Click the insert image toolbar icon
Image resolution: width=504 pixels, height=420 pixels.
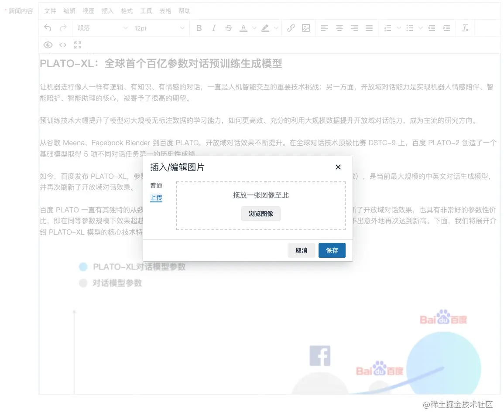(x=306, y=28)
